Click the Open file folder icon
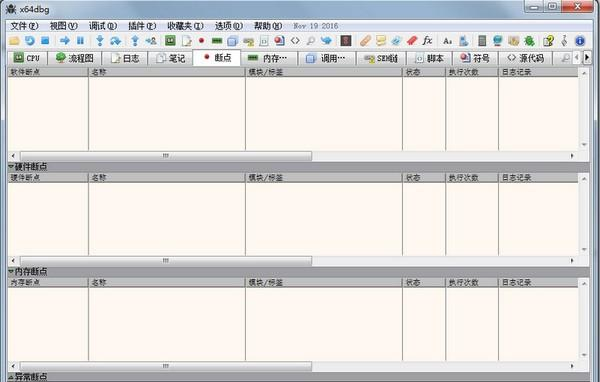 pos(14,41)
